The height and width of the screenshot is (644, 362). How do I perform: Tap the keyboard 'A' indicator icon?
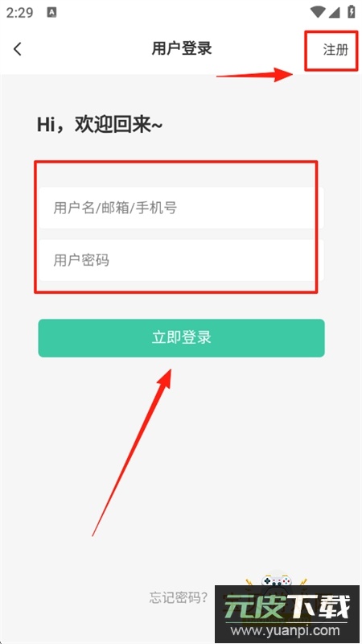point(51,12)
